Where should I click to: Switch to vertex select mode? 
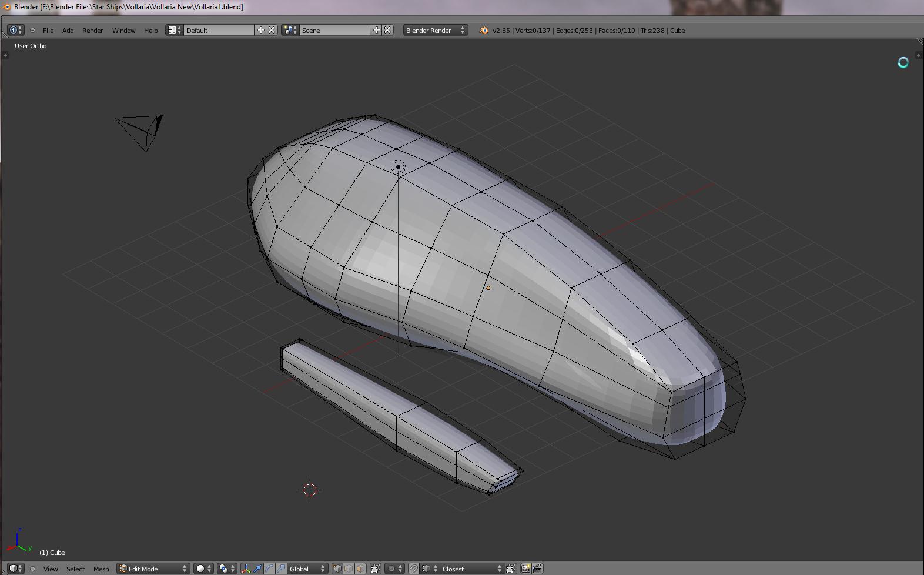click(337, 569)
